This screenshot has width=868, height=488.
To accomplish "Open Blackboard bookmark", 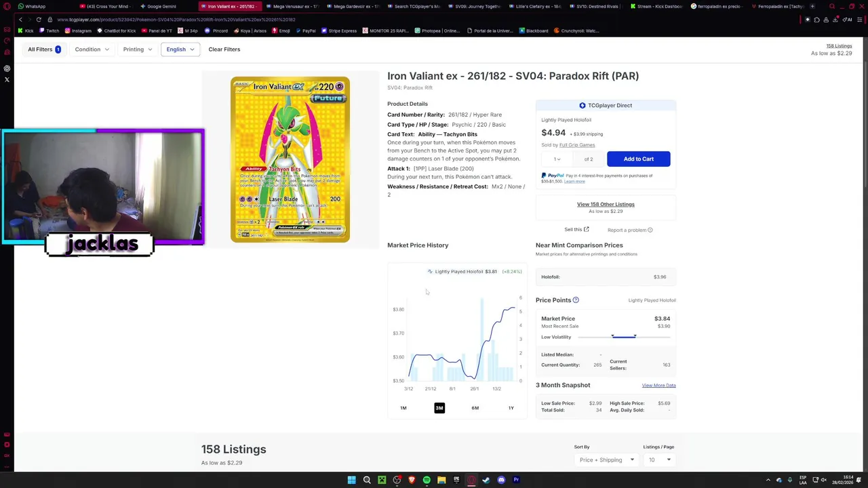I will pos(533,30).
